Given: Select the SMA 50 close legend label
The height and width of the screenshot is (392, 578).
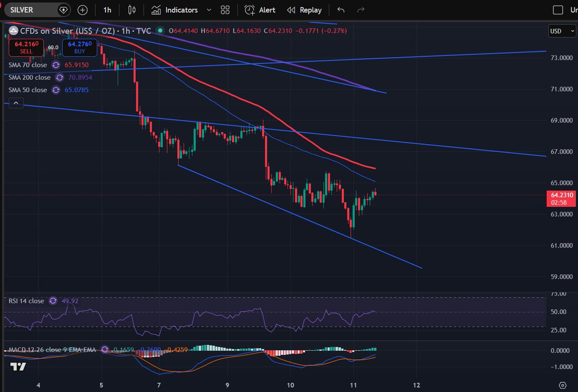Looking at the screenshot, I should point(28,90).
